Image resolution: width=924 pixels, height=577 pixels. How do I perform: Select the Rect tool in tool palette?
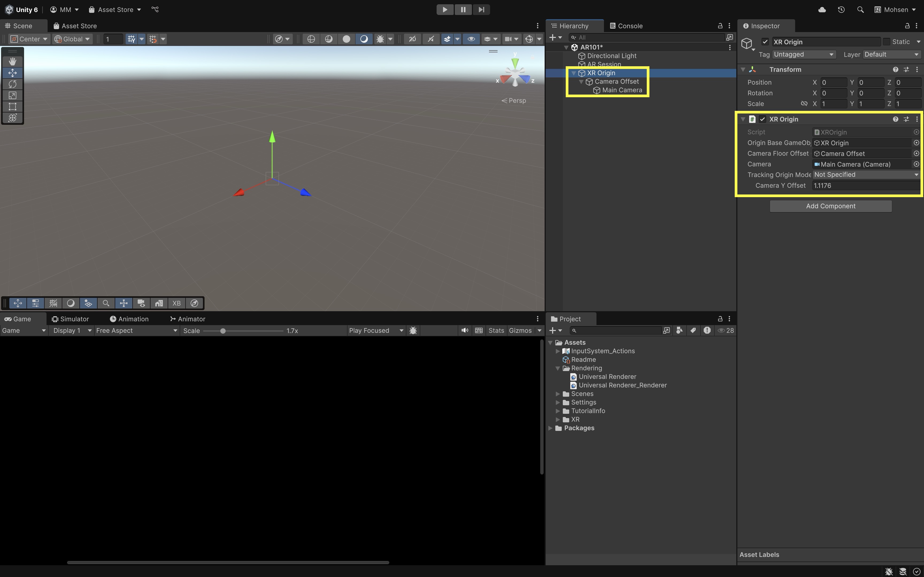click(x=12, y=107)
